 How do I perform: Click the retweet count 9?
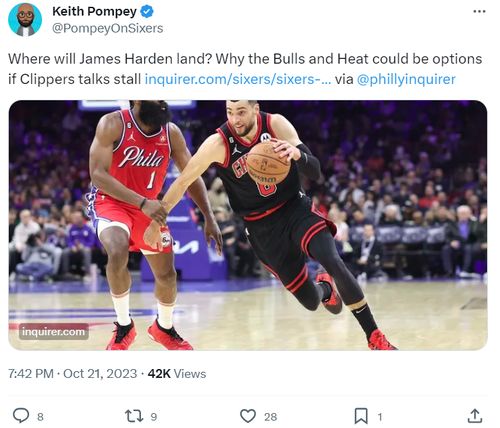(153, 417)
